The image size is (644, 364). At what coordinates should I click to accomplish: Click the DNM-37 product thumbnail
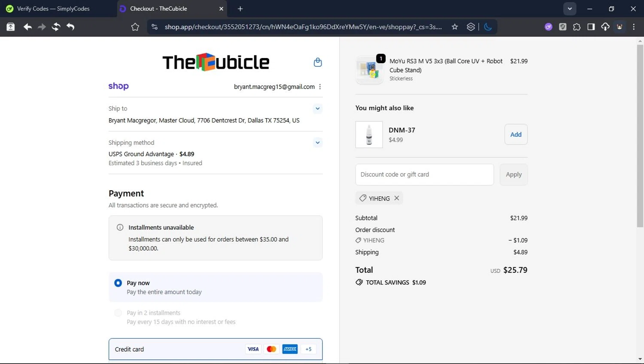[369, 135]
